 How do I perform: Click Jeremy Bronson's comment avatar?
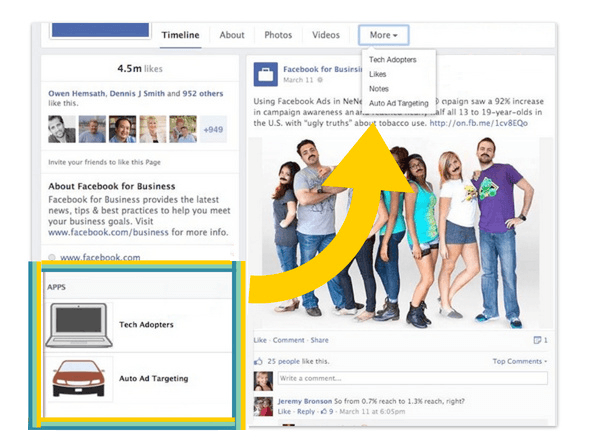tap(263, 406)
